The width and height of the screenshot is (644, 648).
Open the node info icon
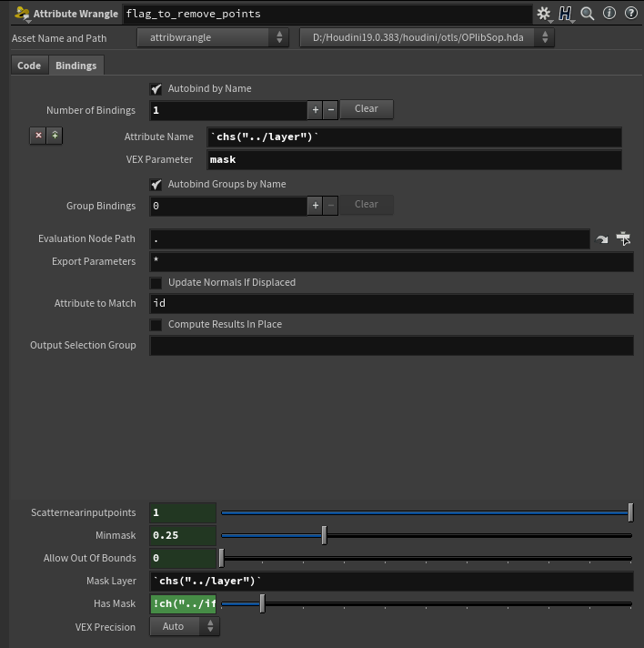click(609, 14)
